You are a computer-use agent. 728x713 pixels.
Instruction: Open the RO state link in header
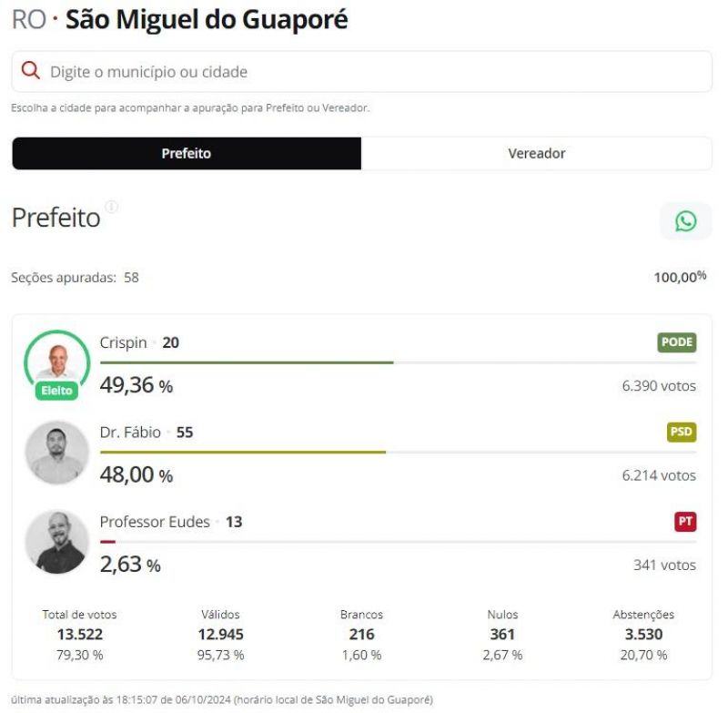[29, 18]
